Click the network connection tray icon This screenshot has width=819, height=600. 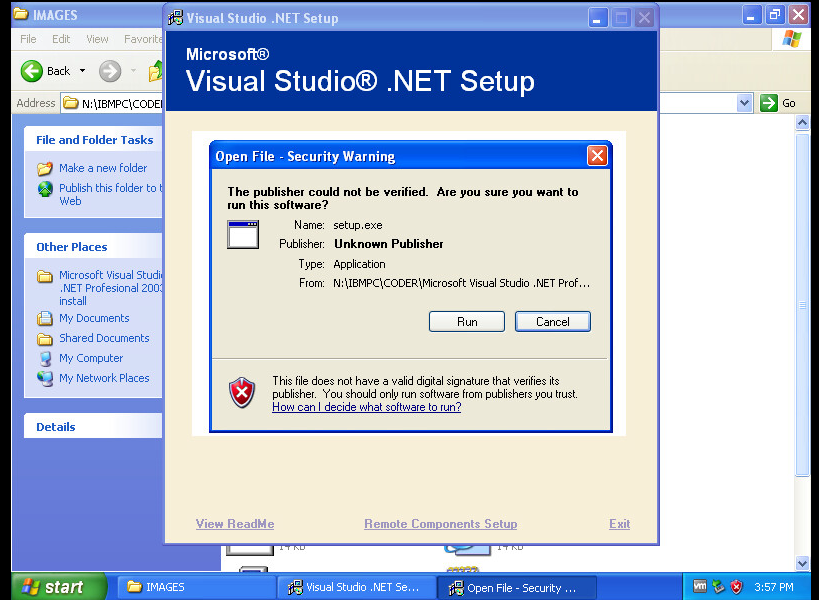coord(719,587)
